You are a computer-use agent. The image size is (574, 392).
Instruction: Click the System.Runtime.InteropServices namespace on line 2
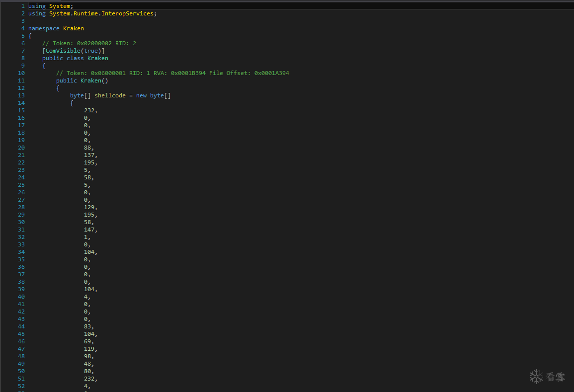(101, 13)
